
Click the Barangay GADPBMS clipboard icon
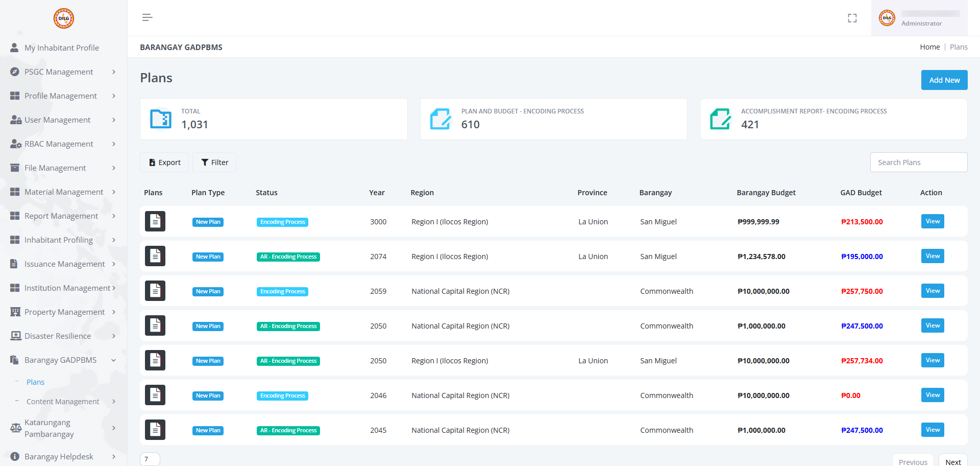point(14,360)
